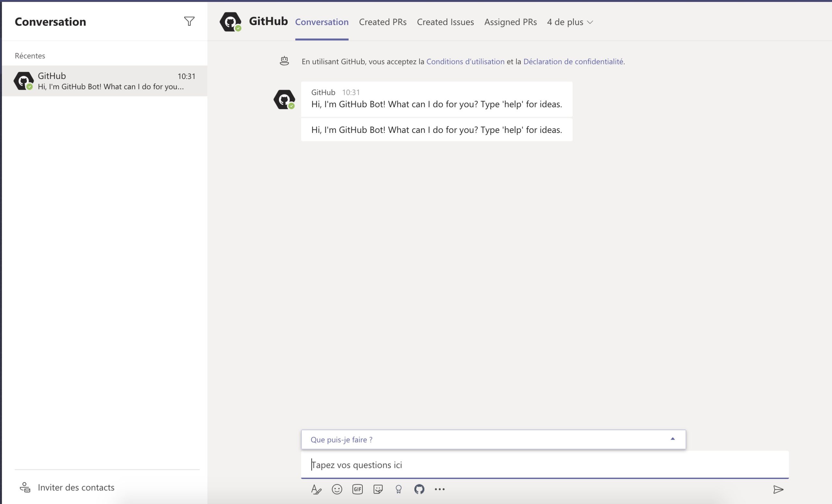Open the emoji picker

coord(337,489)
